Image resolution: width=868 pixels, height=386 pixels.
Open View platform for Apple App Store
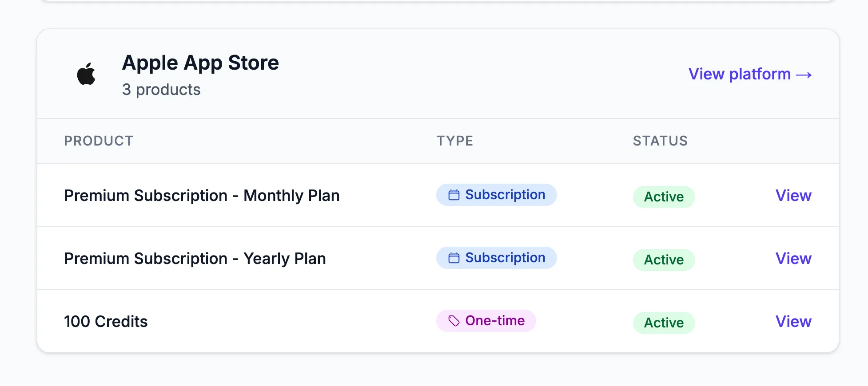pyautogui.click(x=749, y=74)
